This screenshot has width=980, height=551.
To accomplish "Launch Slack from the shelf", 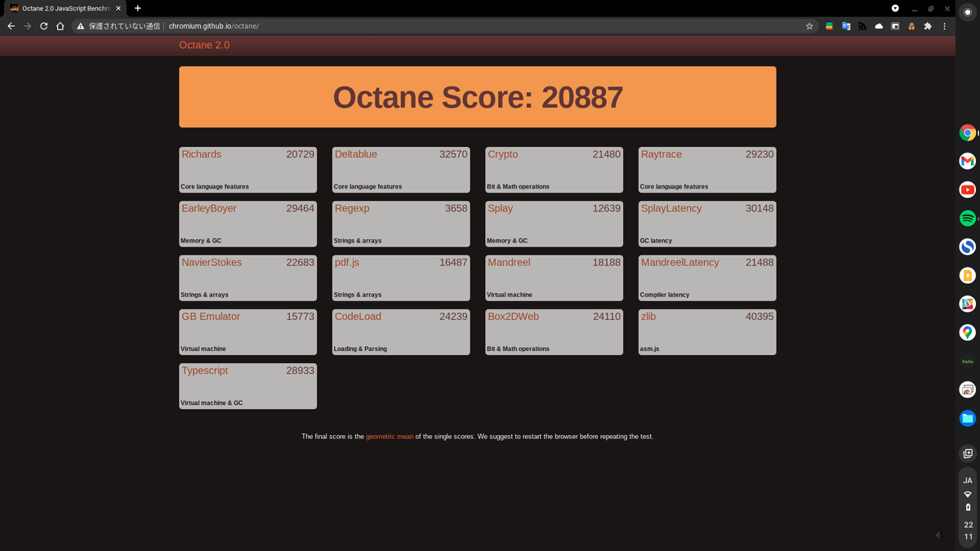I will tap(968, 304).
